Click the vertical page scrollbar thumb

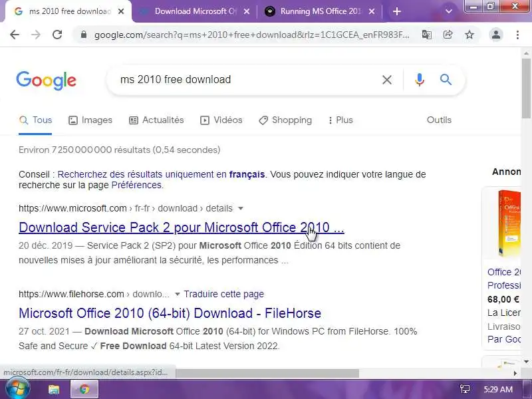[x=526, y=88]
